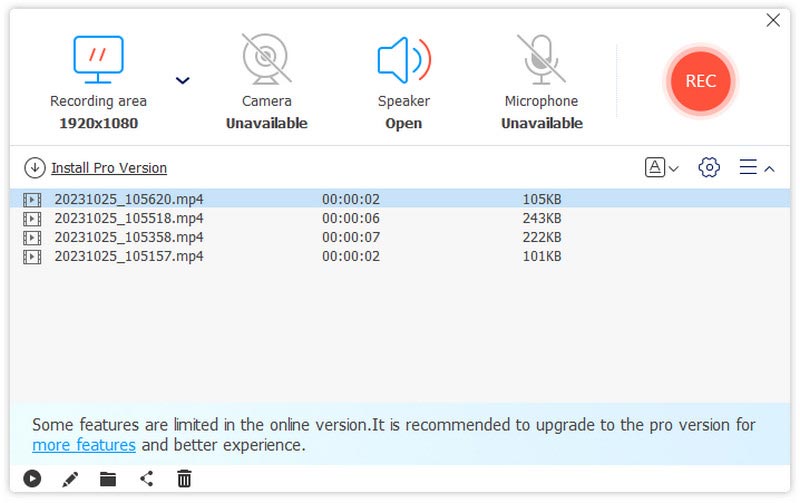Play the selected recording
The width and height of the screenshot is (800, 503).
click(x=32, y=479)
